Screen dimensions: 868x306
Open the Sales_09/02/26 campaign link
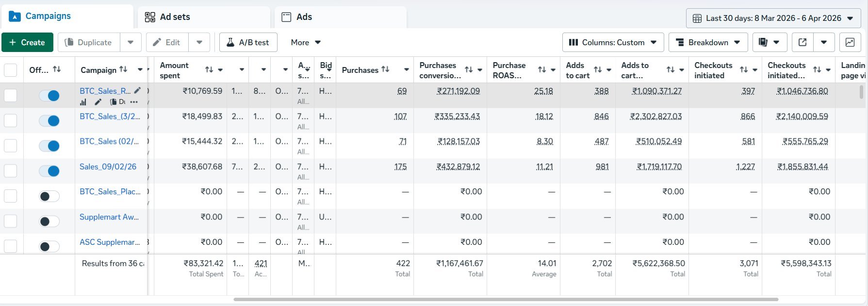(x=108, y=167)
